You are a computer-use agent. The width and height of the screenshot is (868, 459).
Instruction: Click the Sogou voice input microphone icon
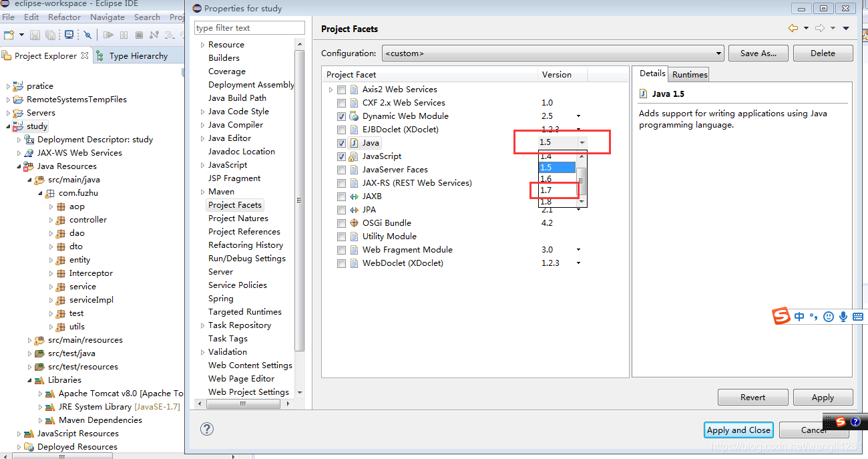tap(843, 317)
